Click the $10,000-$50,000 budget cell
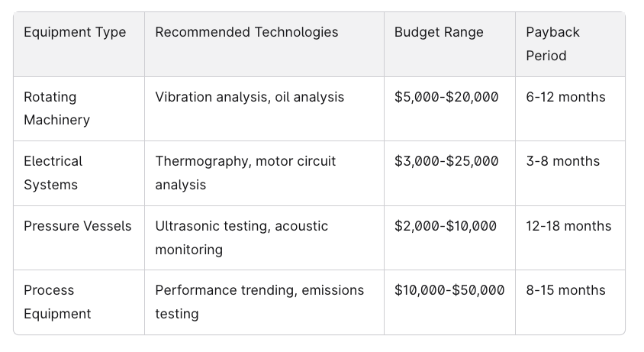 449,302
